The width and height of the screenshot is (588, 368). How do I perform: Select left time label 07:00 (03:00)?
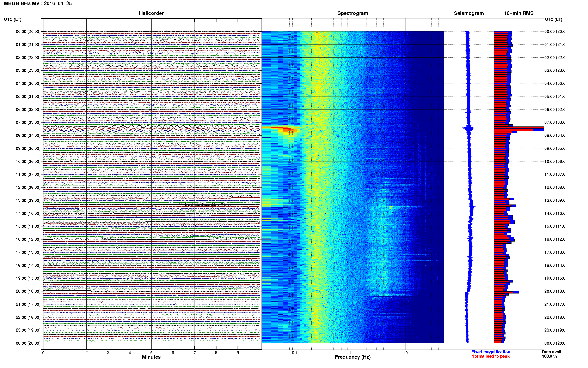coord(28,122)
